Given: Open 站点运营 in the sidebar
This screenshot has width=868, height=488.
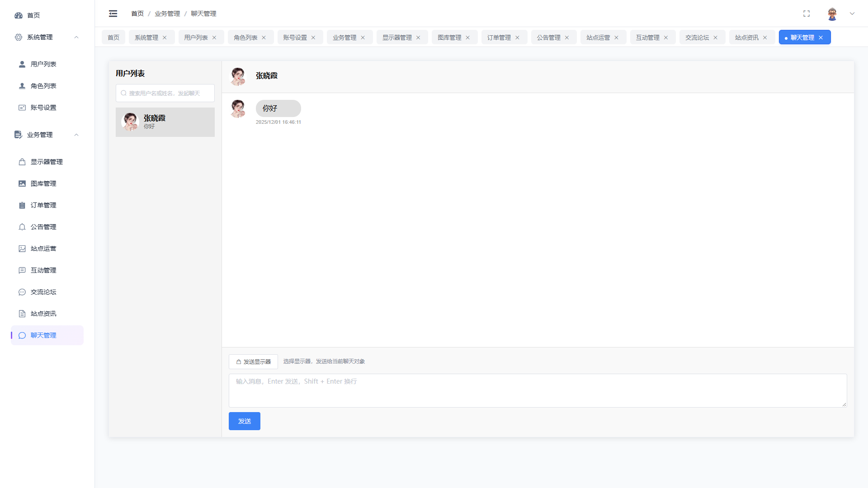Looking at the screenshot, I should point(47,249).
